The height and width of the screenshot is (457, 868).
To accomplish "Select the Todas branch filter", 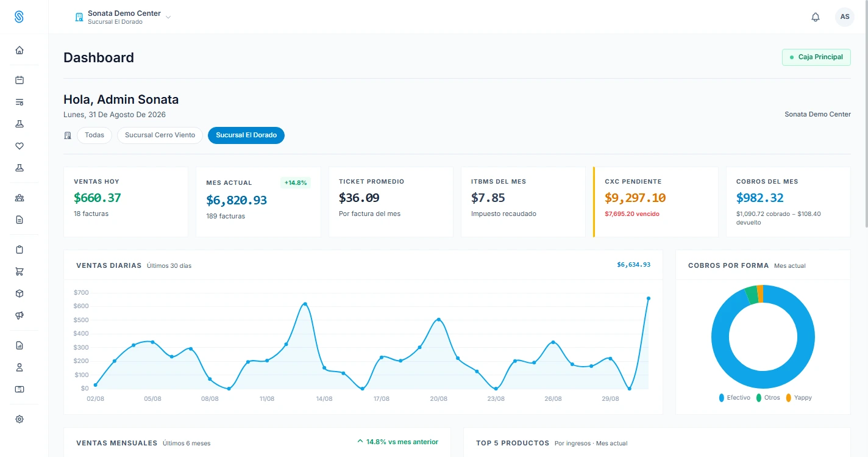I will (94, 135).
